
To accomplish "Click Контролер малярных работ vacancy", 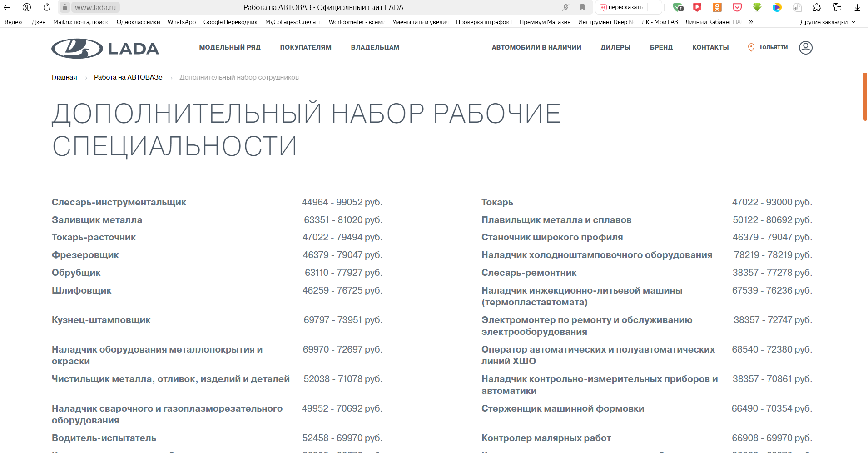I will 546,438.
